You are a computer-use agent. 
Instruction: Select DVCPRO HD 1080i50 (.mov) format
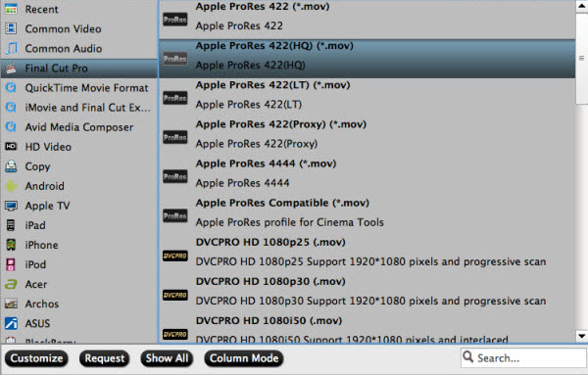tap(367, 329)
